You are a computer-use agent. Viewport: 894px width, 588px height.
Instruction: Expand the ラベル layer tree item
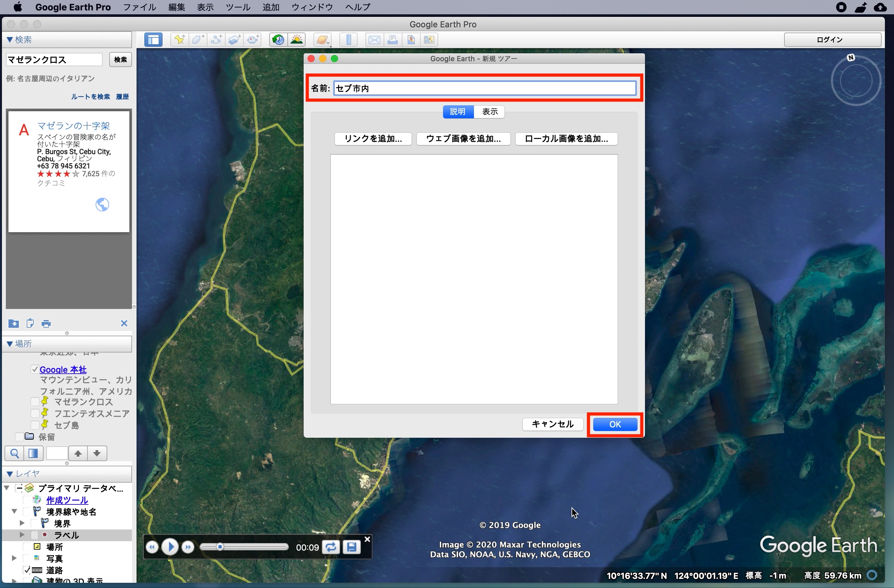[x=22, y=535]
